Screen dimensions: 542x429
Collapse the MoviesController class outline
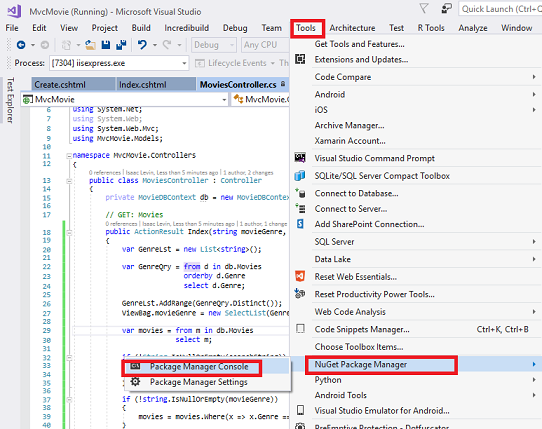pyautogui.click(x=69, y=181)
